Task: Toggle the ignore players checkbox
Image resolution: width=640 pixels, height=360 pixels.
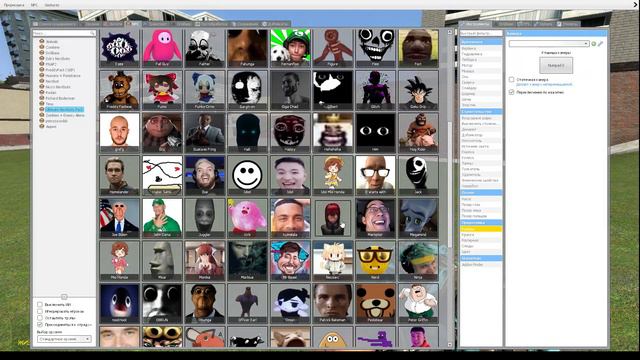Action: point(40,311)
